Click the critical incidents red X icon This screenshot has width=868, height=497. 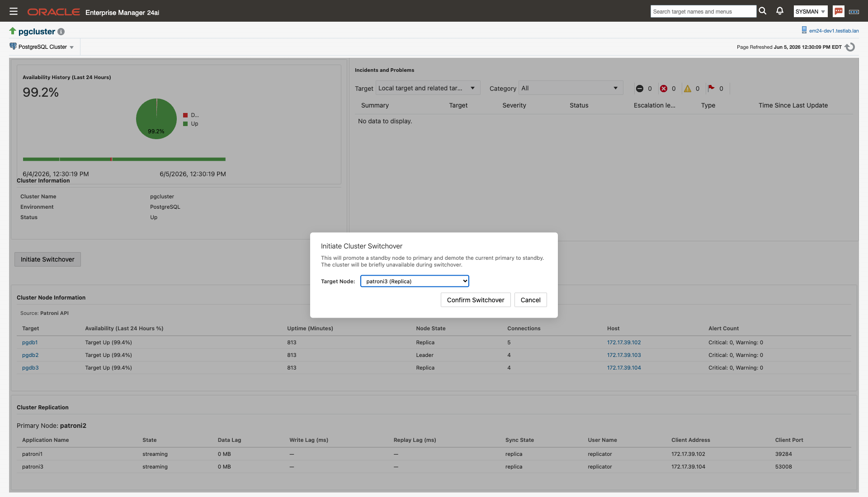[x=664, y=89]
